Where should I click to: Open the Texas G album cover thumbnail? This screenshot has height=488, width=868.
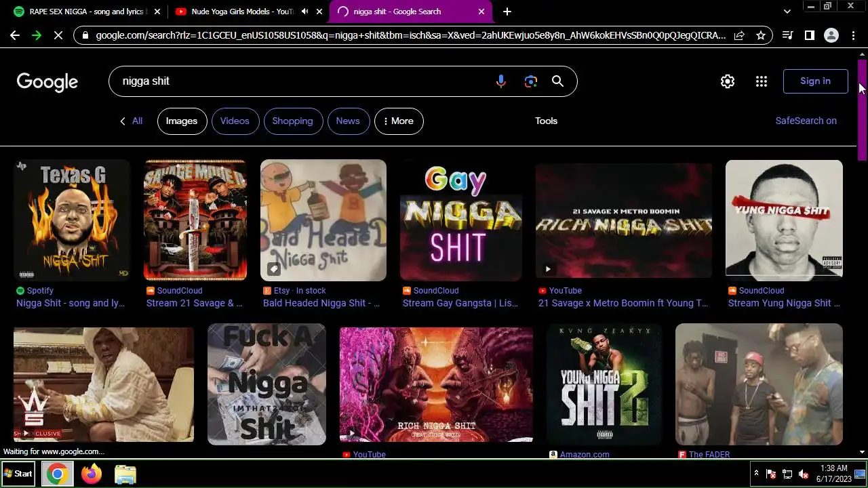[72, 220]
